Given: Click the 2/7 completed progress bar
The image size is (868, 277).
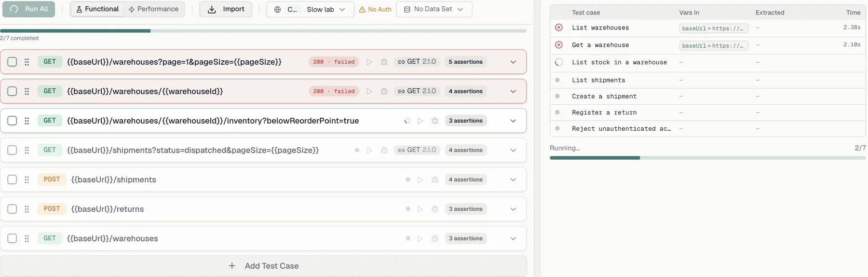Looking at the screenshot, I should click(263, 31).
